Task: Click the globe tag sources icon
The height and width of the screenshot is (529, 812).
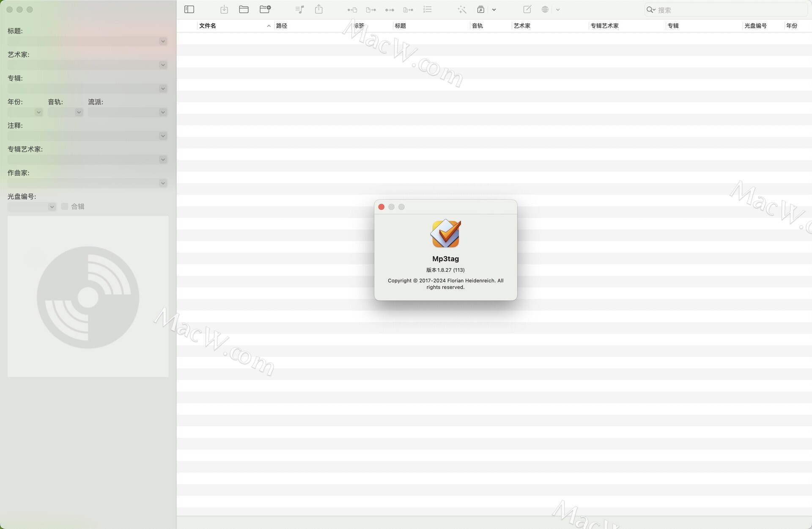Action: point(545,9)
